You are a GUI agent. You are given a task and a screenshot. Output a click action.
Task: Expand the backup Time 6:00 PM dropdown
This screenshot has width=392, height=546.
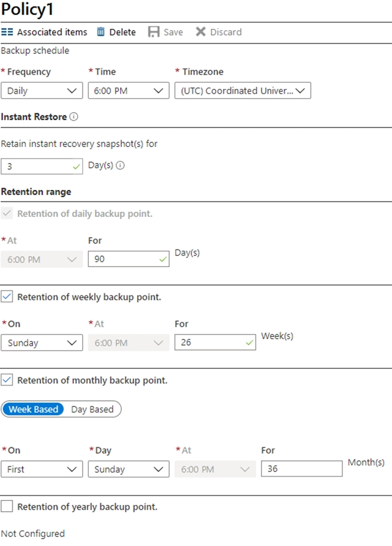click(x=129, y=91)
